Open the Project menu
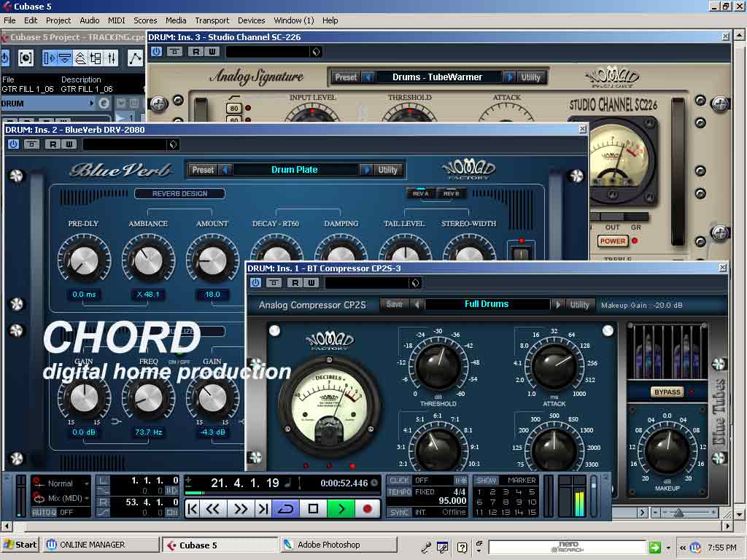 (58, 20)
